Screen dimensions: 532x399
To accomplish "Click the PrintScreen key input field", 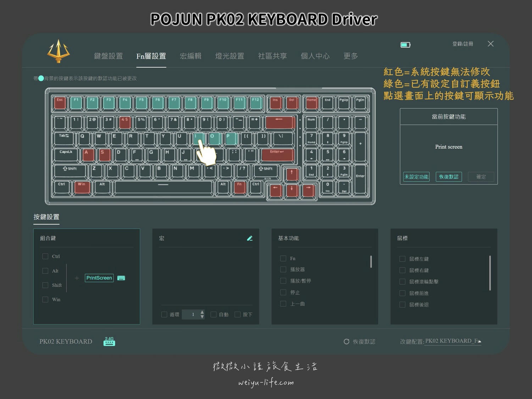I will (x=99, y=278).
